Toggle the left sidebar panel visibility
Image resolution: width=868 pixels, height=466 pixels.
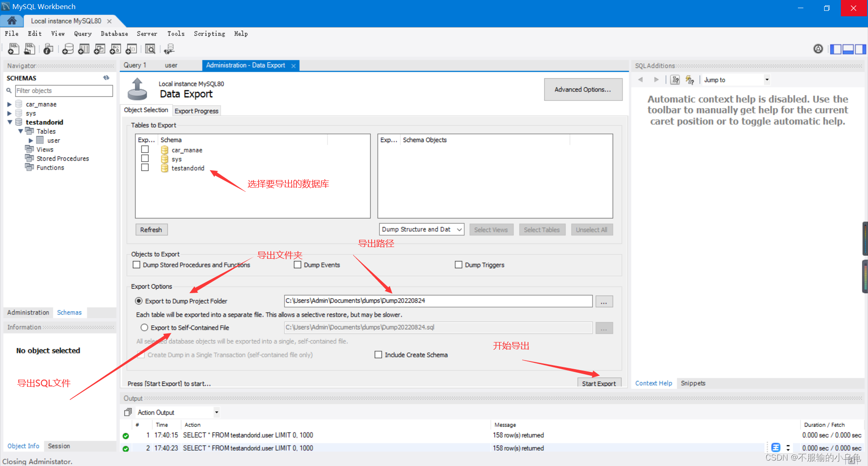[836, 49]
